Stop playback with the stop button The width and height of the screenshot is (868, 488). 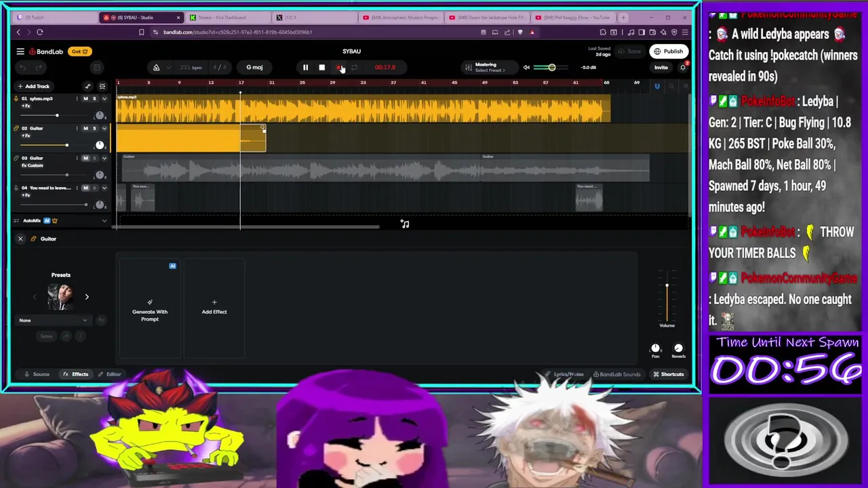coord(321,67)
